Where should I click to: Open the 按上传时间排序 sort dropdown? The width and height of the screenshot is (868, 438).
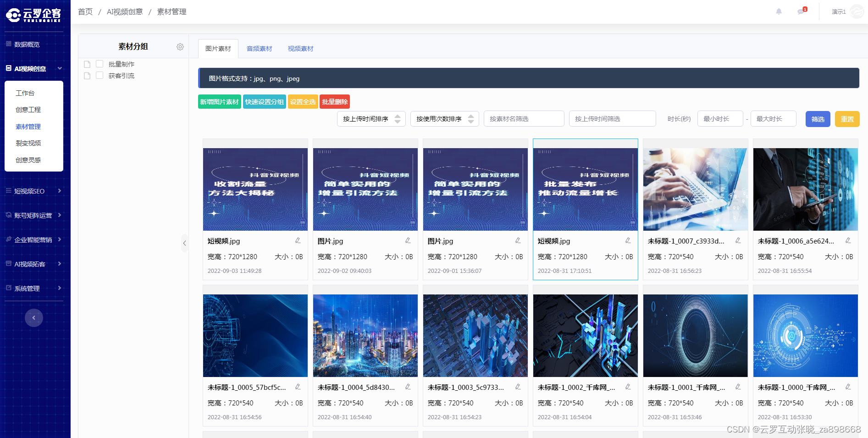[371, 119]
